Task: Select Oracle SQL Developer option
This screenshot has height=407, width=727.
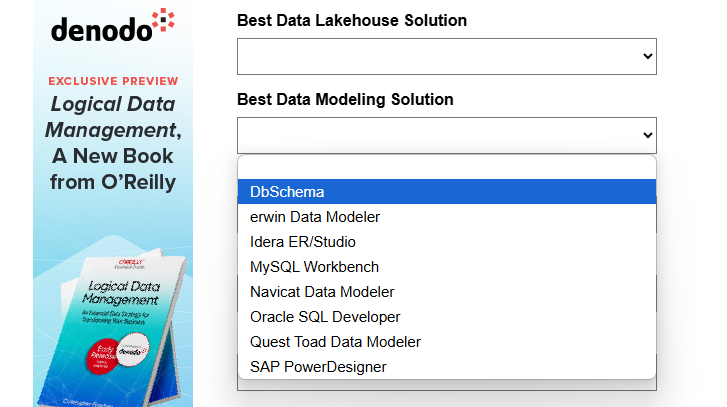Action: coord(446,317)
